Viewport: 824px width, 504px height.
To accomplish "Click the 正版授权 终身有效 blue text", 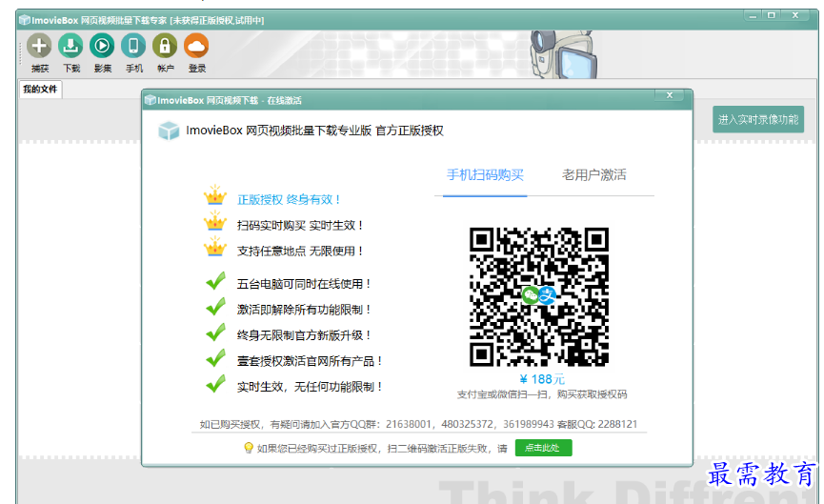I will pos(289,200).
